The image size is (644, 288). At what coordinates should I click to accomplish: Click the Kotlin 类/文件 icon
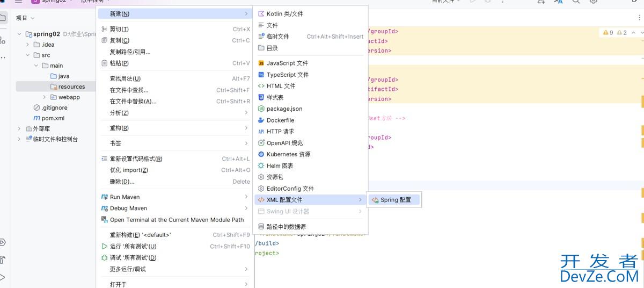261,14
